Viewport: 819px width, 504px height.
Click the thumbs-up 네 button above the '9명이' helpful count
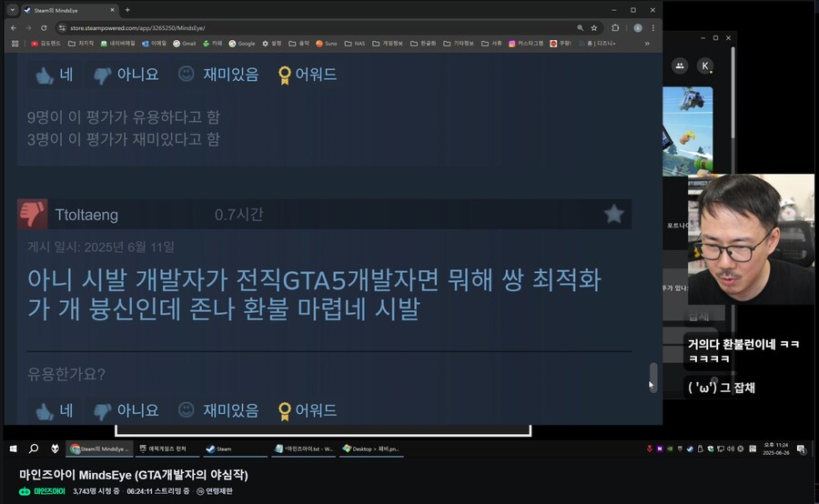click(55, 75)
